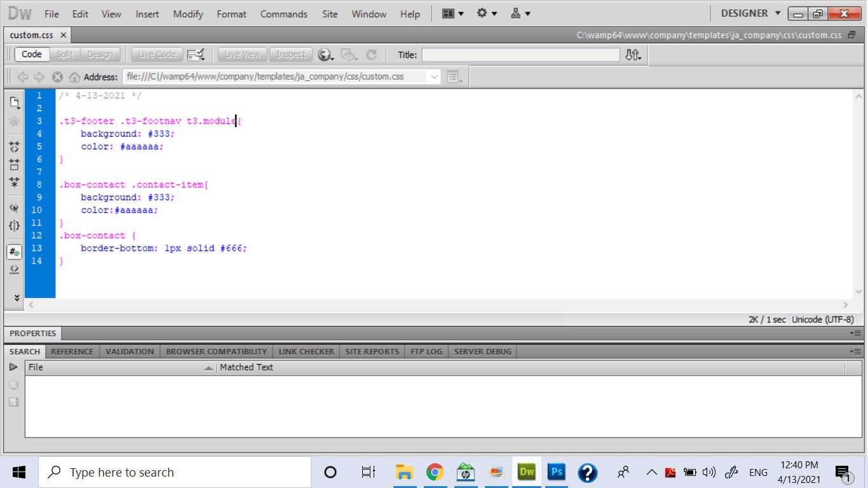Toggle highlight invalid code button

pos(14,269)
